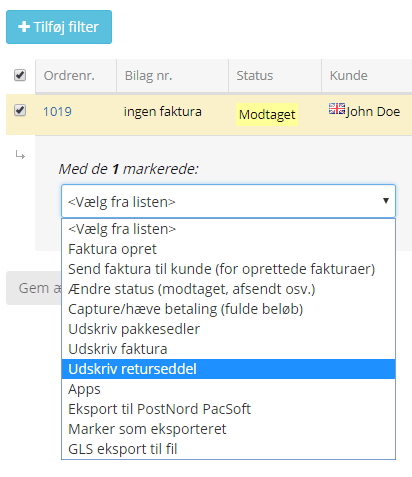Click the plus icon on Tilføj filter
Viewport: 412px width, 477px height.
(x=24, y=27)
